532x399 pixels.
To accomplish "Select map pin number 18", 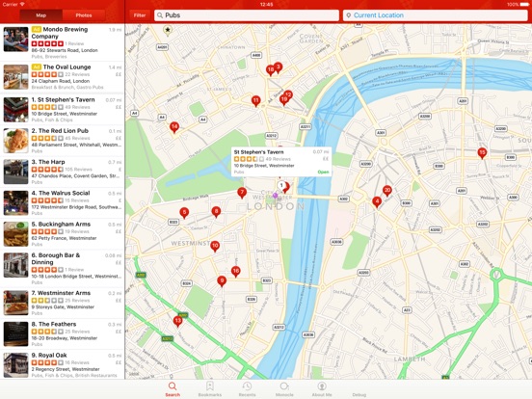I will pyautogui.click(x=271, y=70).
